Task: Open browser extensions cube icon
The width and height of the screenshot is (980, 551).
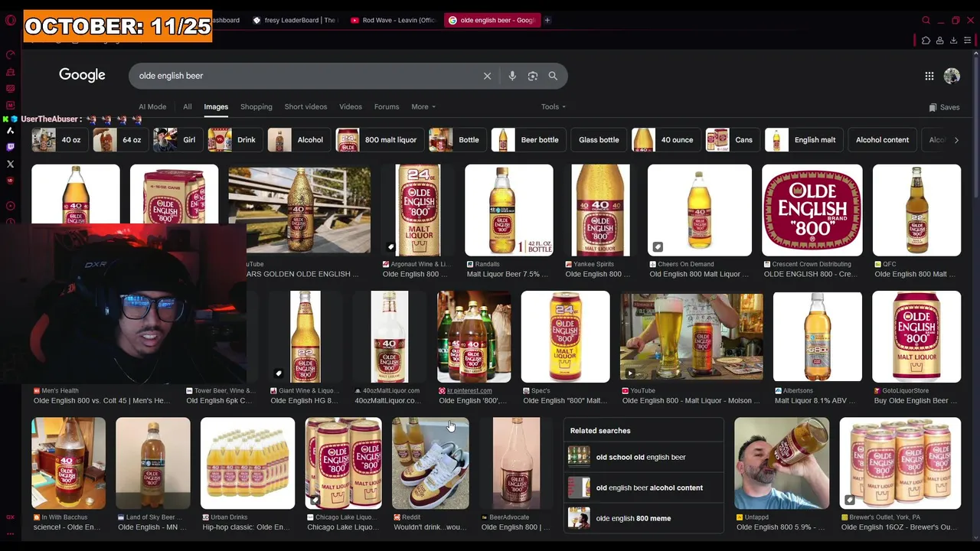Action: coord(926,41)
